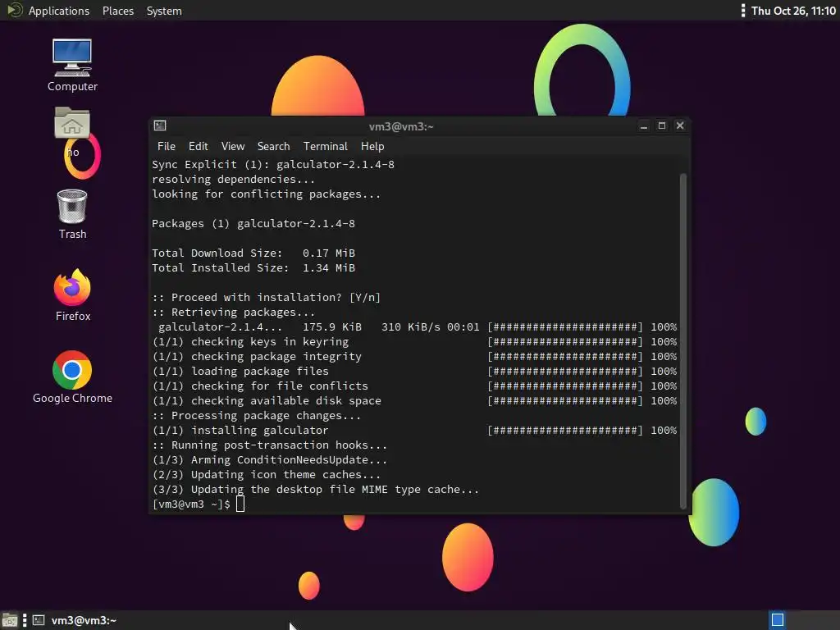Click the 'looking for conflicting packages...' line
840x630 pixels.
(x=267, y=194)
